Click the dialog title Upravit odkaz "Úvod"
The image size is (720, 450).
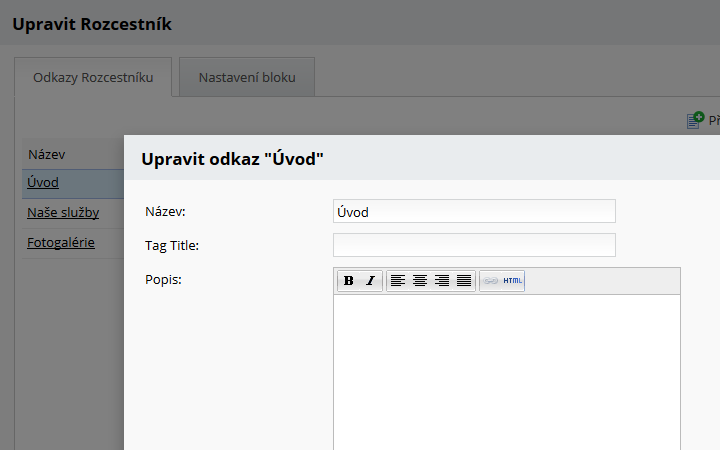pos(232,159)
